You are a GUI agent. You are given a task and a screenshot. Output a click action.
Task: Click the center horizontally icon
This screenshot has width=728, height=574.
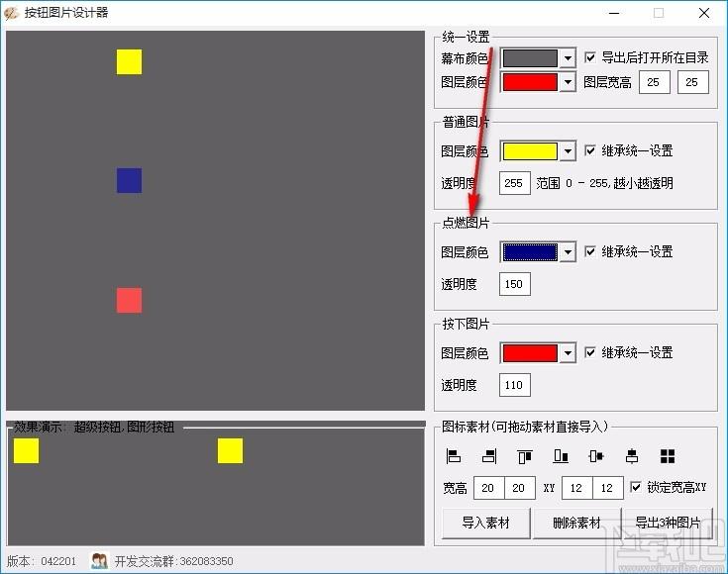(596, 456)
